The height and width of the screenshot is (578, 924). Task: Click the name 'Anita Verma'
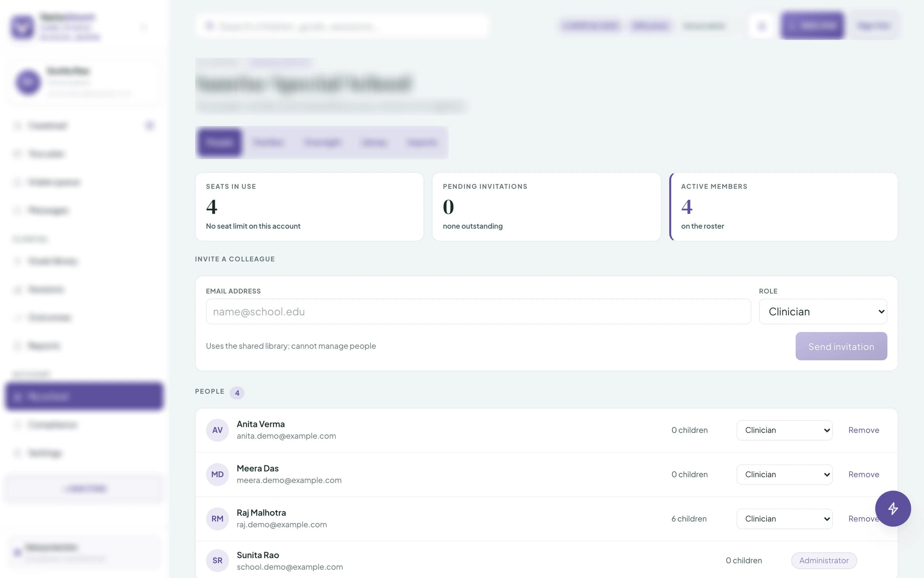pos(261,424)
